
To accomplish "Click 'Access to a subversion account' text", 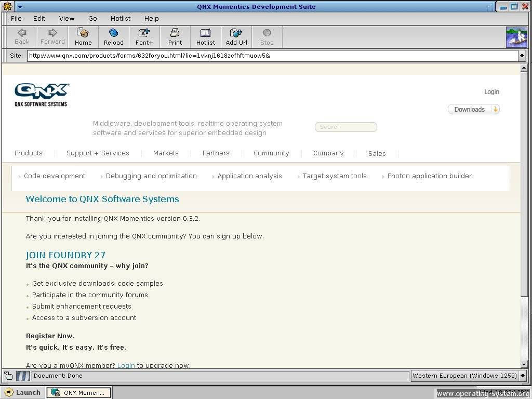I will coord(84,318).
